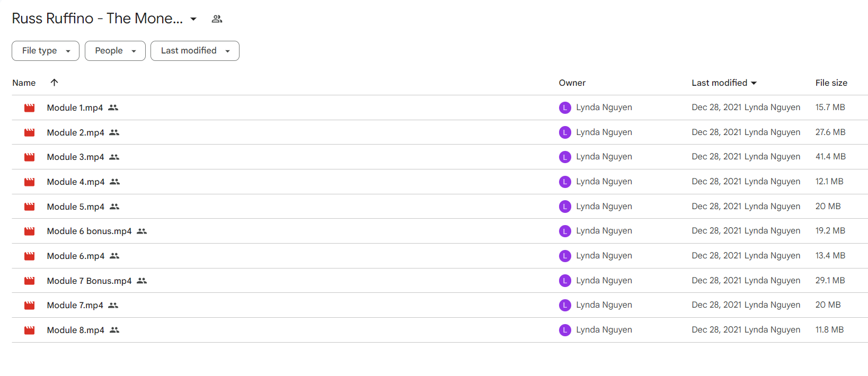Screen dimensions: 868x376
Task: Click the shared folder people icon beside title
Action: pyautogui.click(x=217, y=19)
